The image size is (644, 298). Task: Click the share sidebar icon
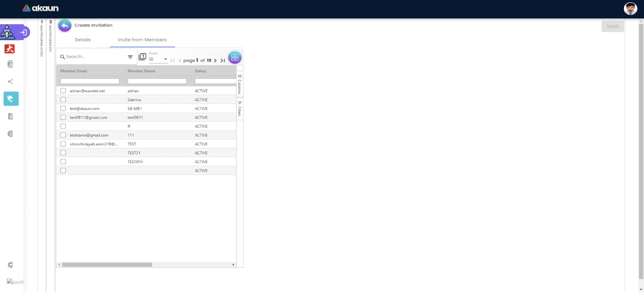(10, 81)
